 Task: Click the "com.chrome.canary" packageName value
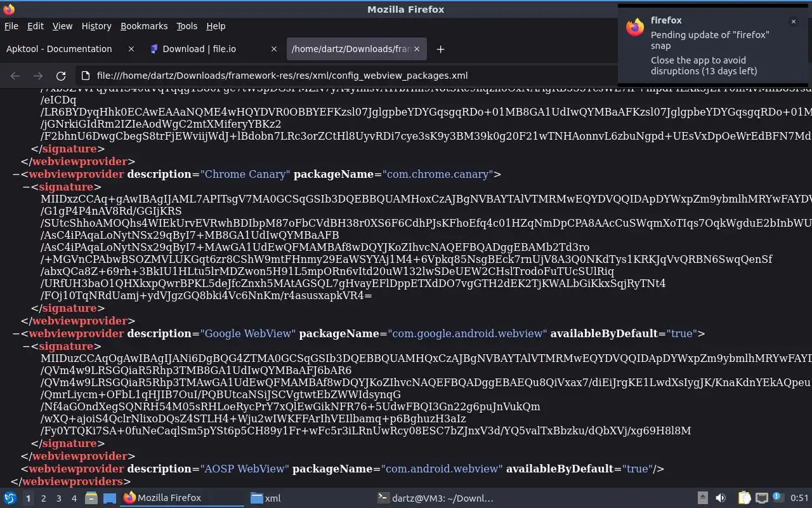[x=438, y=174]
